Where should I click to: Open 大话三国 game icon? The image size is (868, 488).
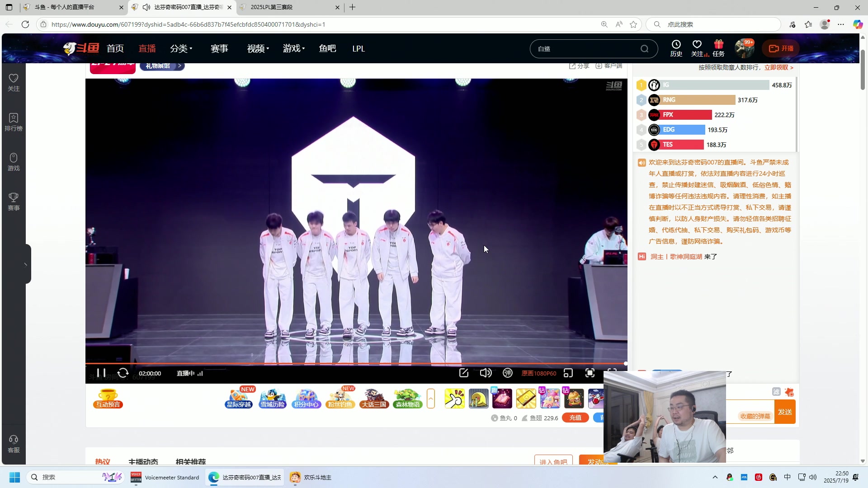tap(374, 399)
